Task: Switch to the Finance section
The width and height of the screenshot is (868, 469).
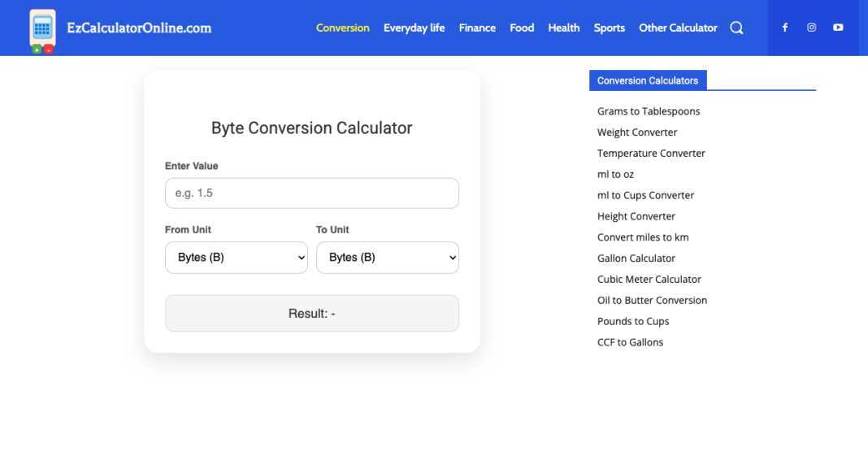Action: pos(477,27)
